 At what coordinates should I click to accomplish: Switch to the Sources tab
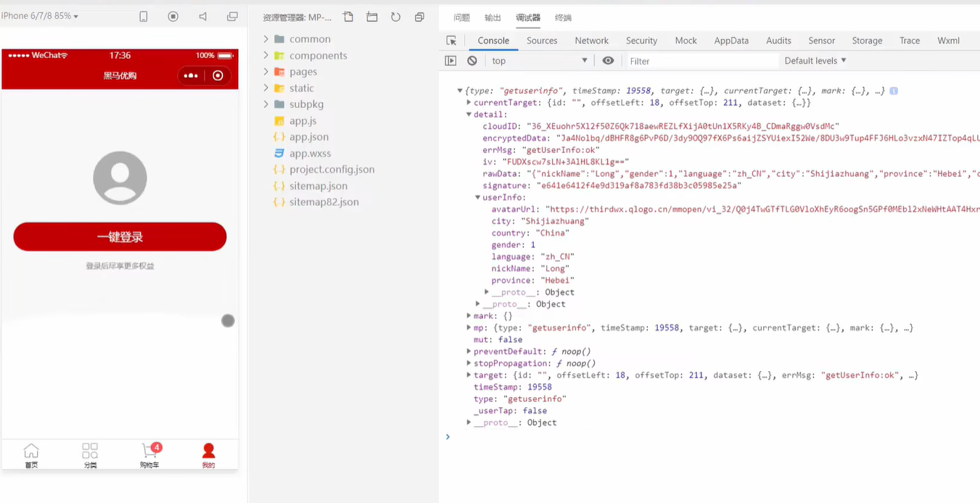tap(542, 41)
